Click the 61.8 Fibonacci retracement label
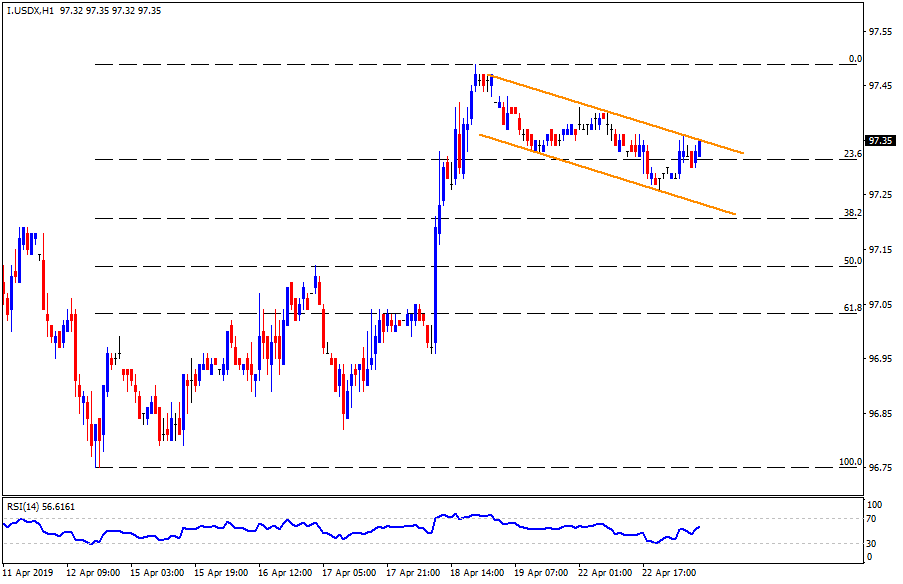 coord(852,308)
